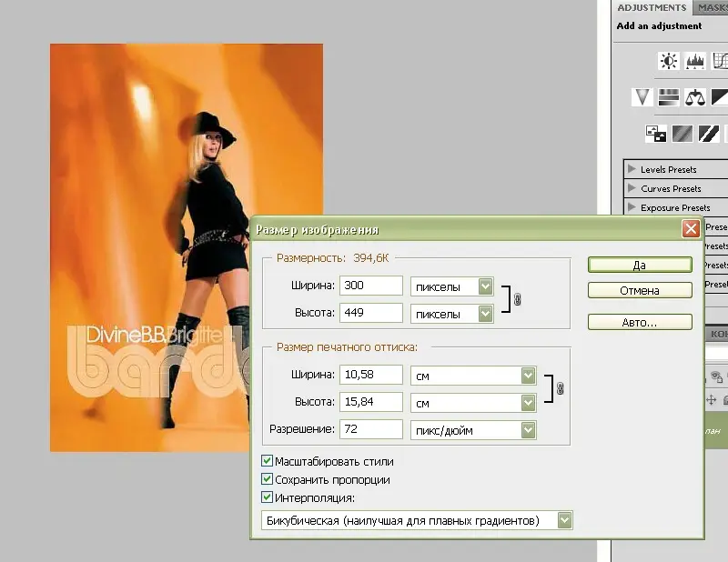
Task: Open the Авто... settings
Action: [x=640, y=322]
